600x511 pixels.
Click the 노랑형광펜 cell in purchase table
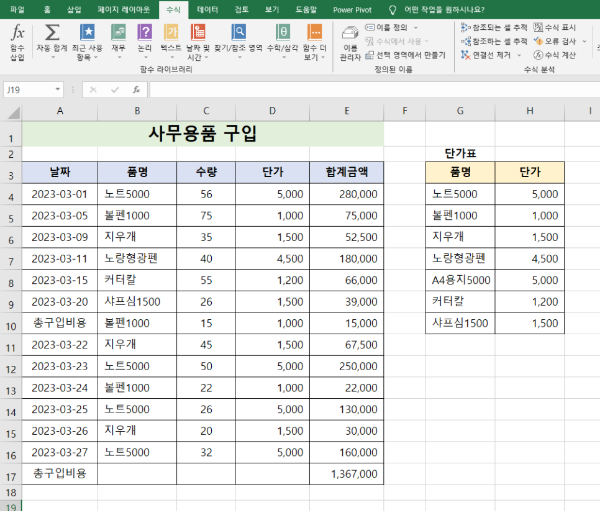click(137, 258)
